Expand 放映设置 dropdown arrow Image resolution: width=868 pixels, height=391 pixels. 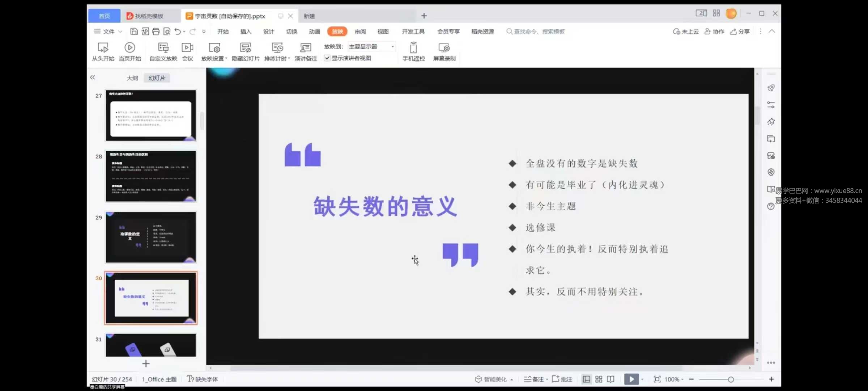click(226, 58)
